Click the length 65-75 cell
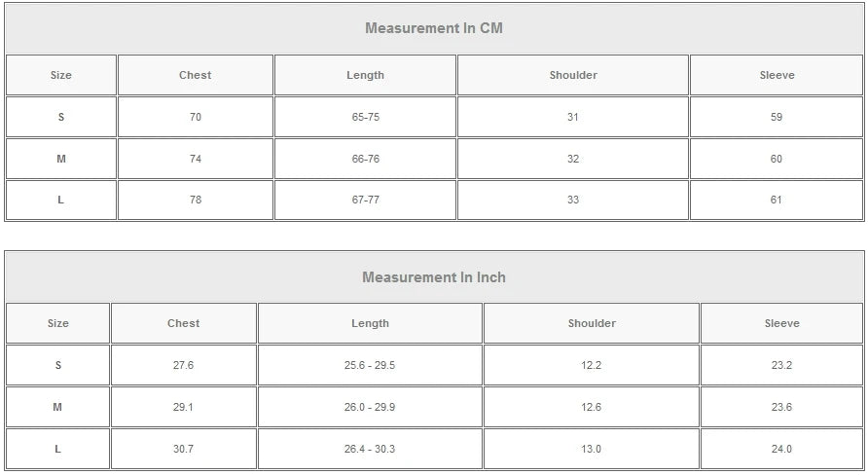 click(x=365, y=117)
